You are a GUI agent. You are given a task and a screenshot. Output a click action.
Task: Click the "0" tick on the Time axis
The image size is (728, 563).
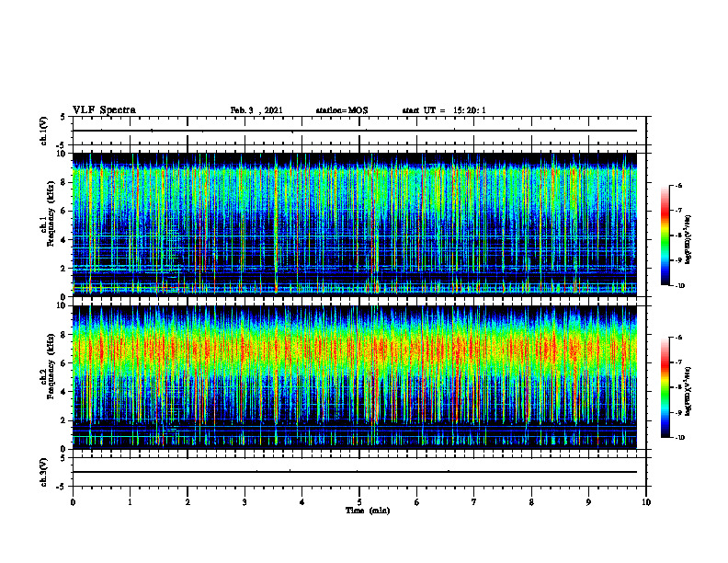pyautogui.click(x=73, y=502)
